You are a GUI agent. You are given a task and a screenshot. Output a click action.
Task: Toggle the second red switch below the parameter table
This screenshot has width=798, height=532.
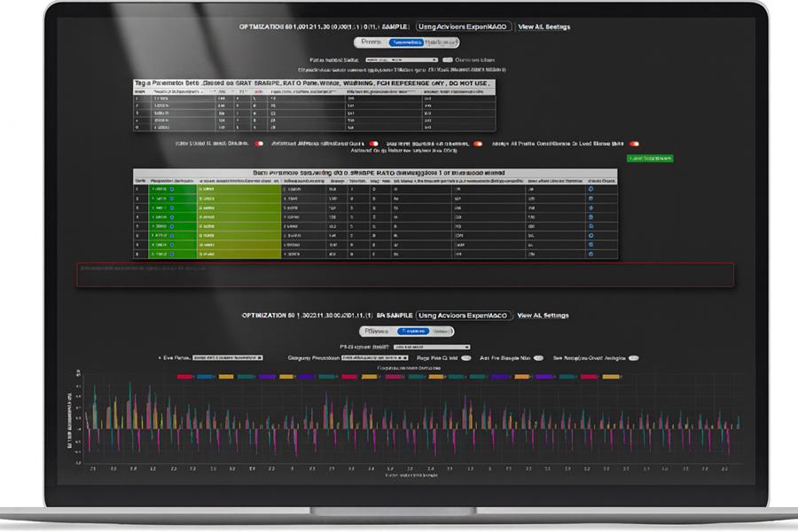coord(373,144)
